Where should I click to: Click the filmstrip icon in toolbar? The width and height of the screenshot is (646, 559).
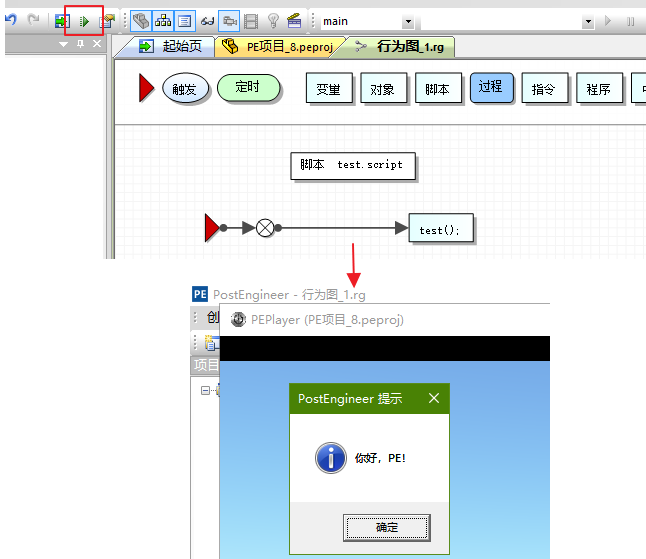click(251, 21)
